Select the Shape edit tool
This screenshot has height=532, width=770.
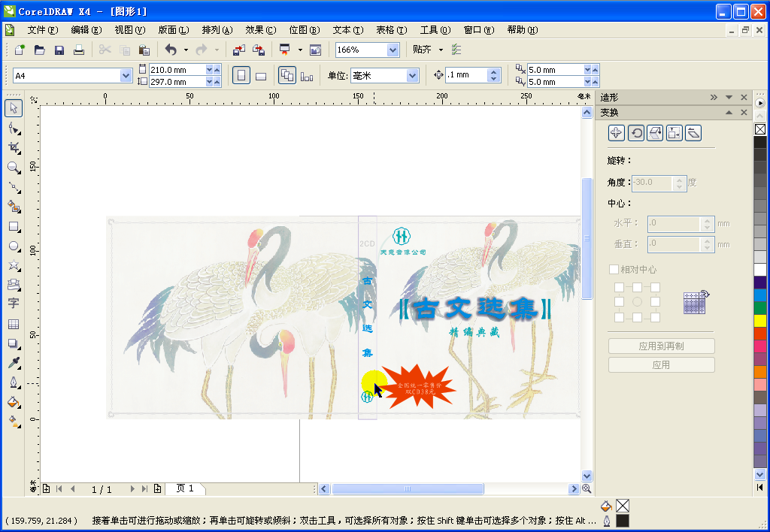pyautogui.click(x=14, y=128)
